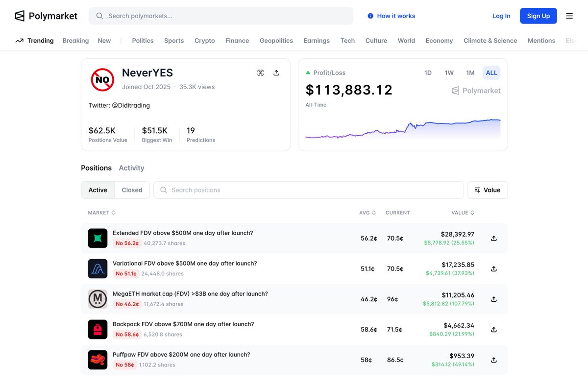Open the hamburger menu icon

569,16
